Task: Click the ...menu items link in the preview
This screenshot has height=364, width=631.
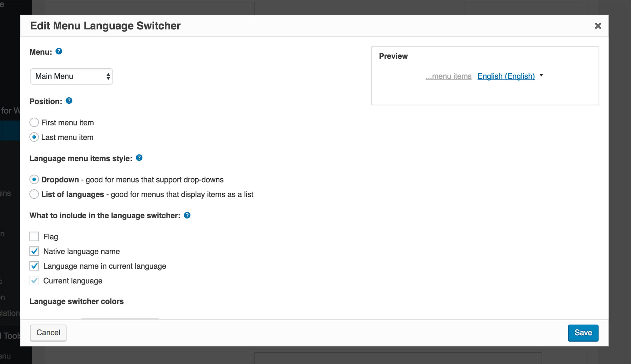Action: pyautogui.click(x=448, y=76)
